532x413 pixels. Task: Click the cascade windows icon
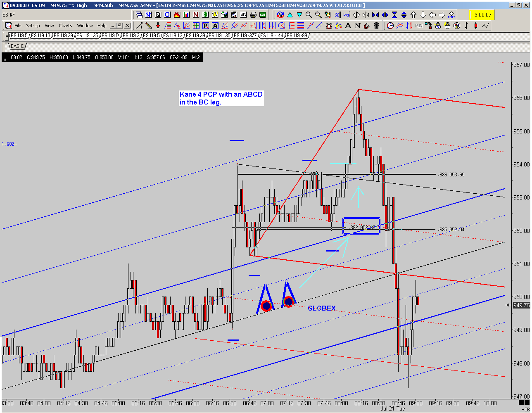(139, 15)
